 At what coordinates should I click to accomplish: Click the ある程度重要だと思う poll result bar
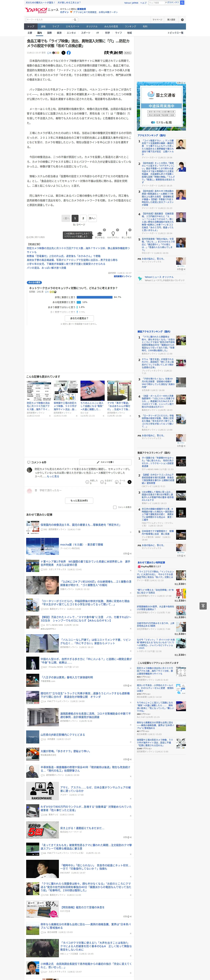[79, 302]
